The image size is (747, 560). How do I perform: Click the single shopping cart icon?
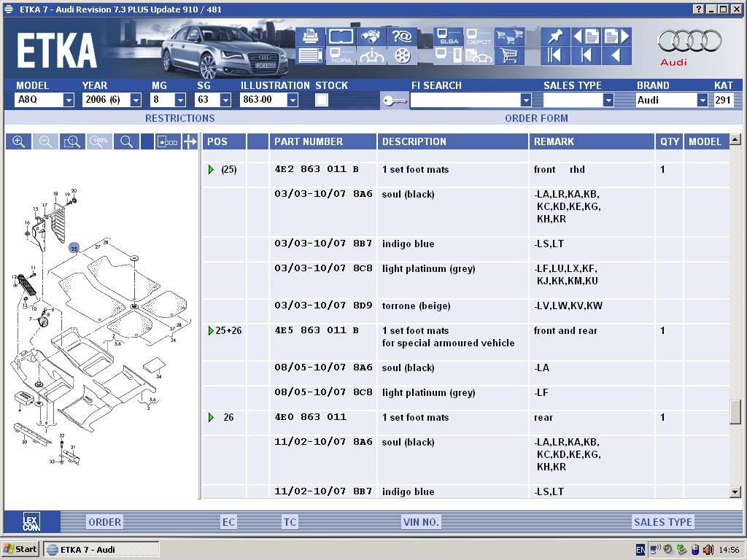click(x=509, y=55)
